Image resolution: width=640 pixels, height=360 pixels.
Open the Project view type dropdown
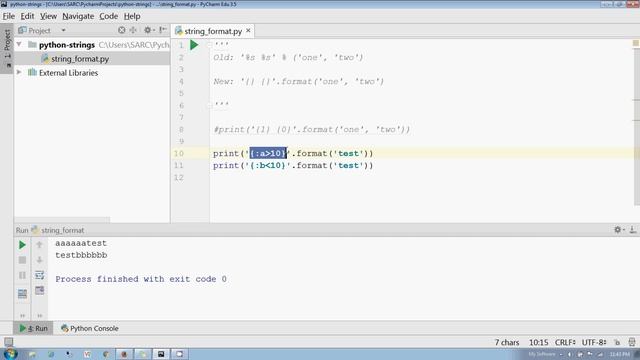[x=63, y=31]
